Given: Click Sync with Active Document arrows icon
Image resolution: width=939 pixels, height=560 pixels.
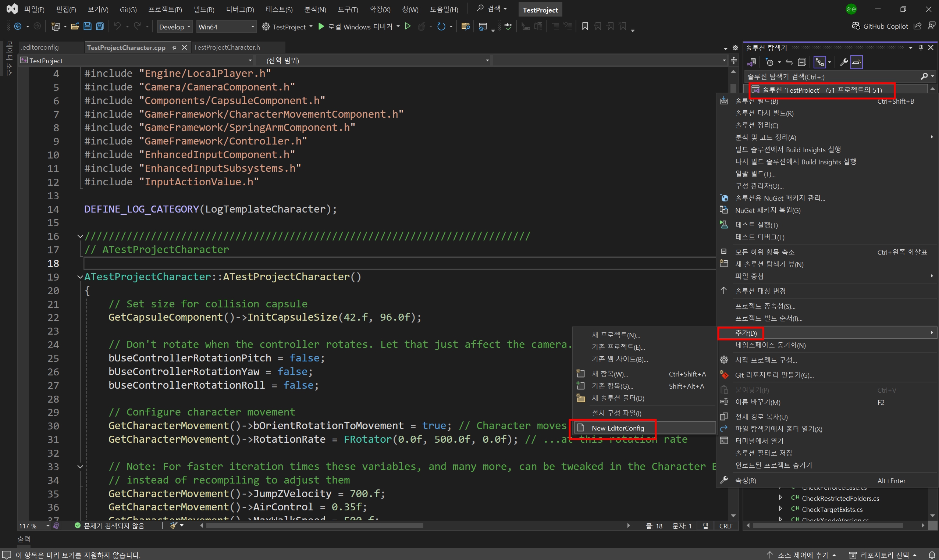Looking at the screenshot, I should (x=789, y=62).
